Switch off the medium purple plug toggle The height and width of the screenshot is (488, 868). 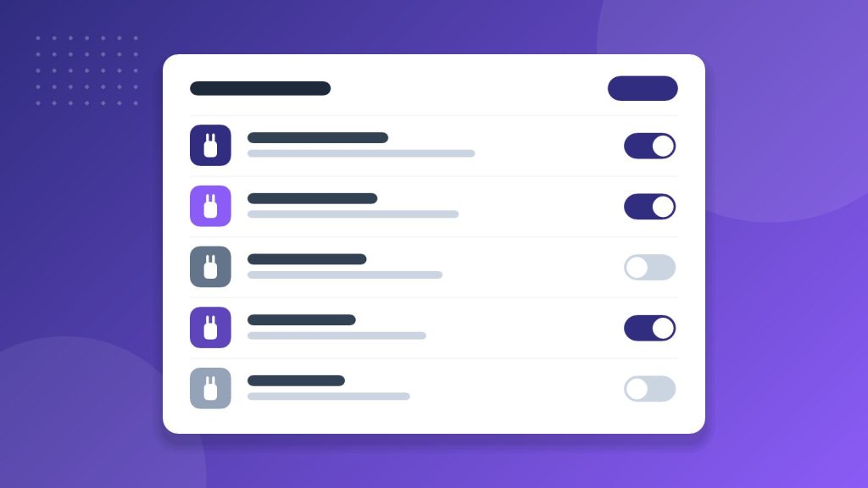pos(650,328)
